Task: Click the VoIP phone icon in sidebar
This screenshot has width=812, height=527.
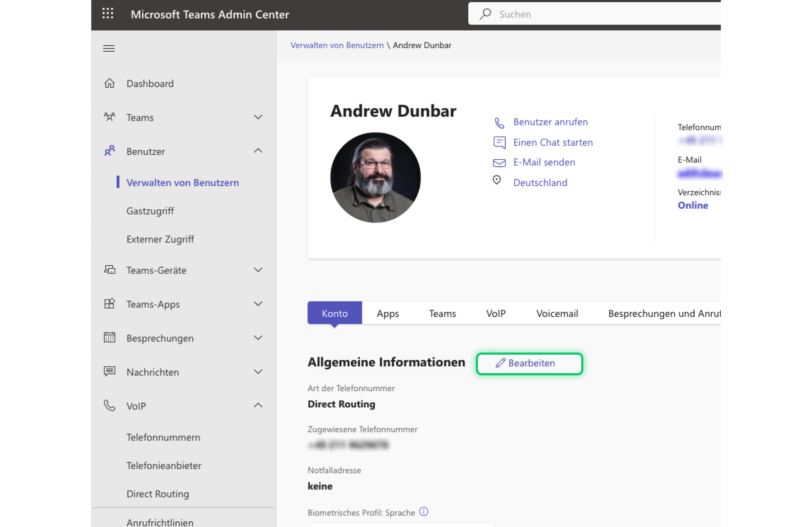Action: tap(109, 406)
